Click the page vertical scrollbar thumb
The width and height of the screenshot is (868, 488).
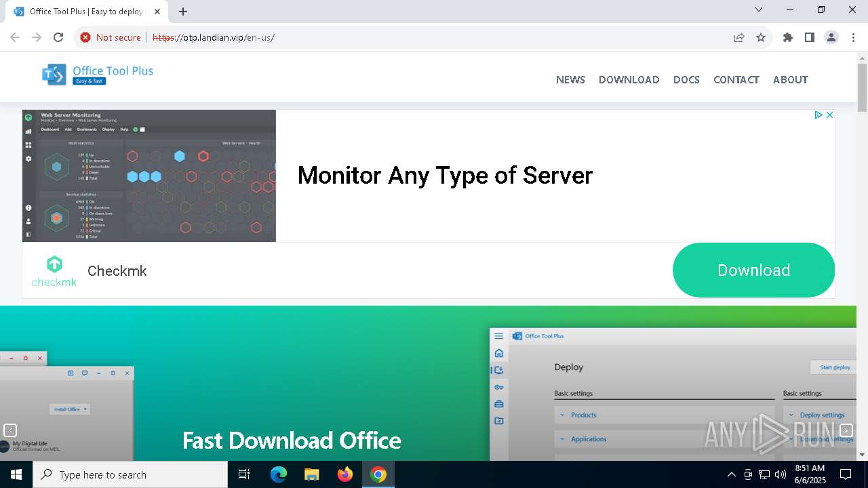[x=862, y=87]
